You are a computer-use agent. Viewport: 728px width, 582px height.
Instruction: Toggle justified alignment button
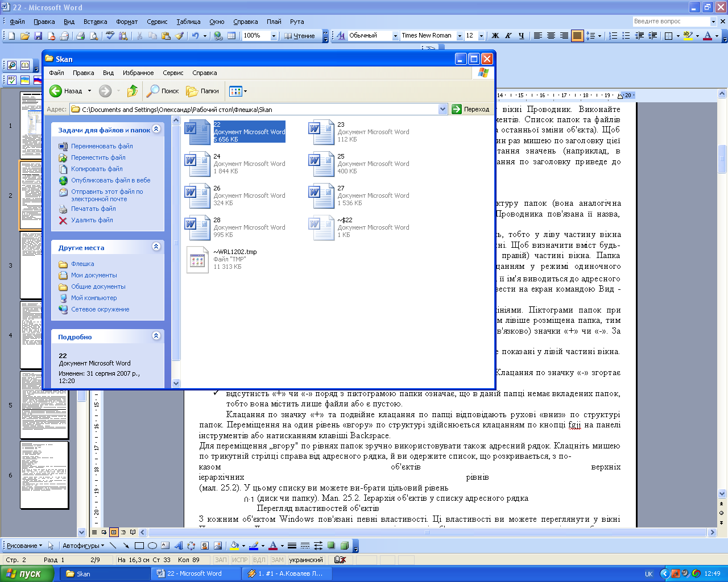point(577,36)
